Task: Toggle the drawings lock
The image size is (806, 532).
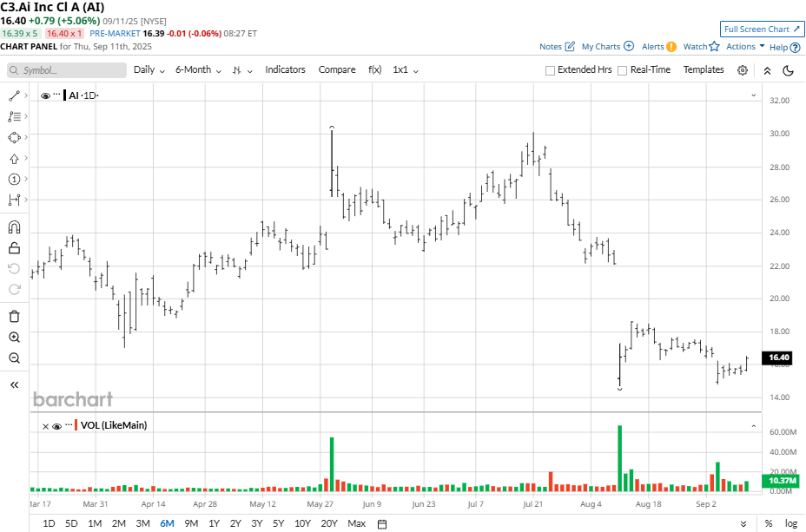Action: (x=14, y=248)
